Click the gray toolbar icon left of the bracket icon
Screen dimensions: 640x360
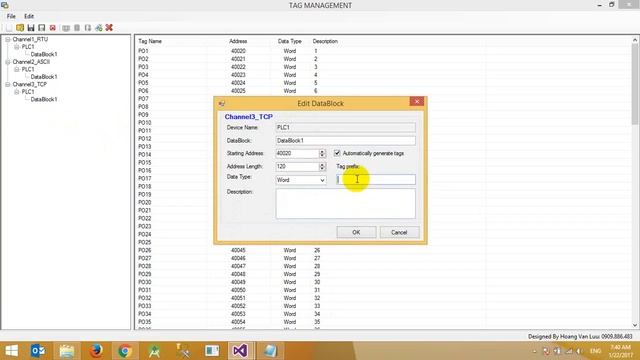pyautogui.click(x=77, y=28)
